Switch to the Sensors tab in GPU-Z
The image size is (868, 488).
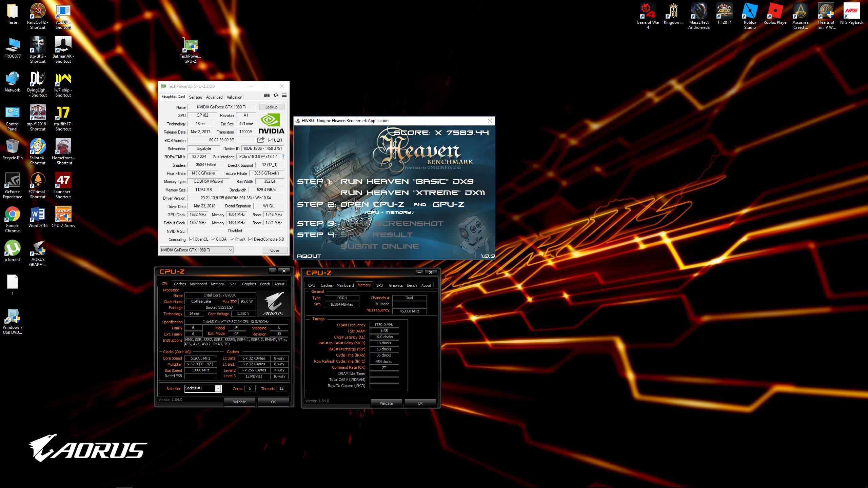[x=195, y=97]
